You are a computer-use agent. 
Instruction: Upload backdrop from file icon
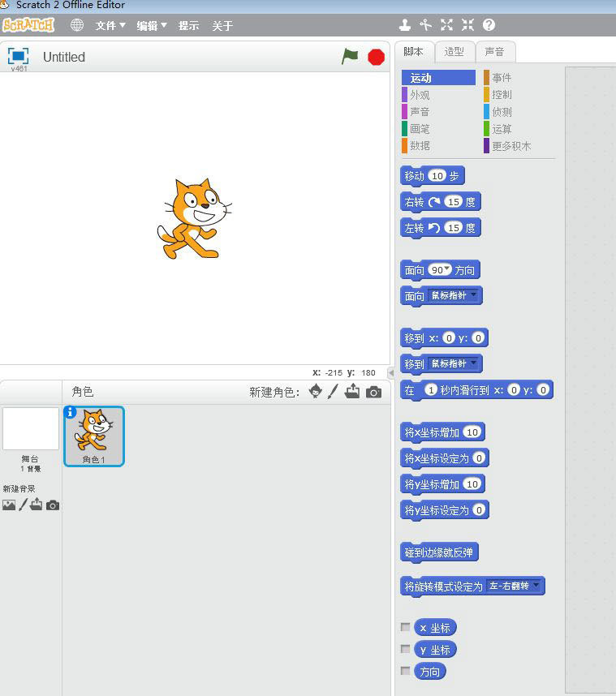37,505
